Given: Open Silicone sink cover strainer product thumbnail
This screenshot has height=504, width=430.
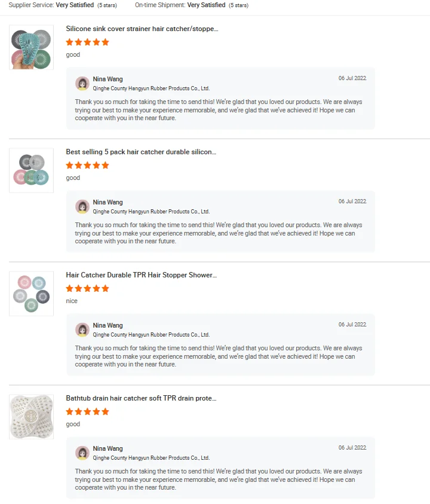Looking at the screenshot, I should click(x=31, y=47).
